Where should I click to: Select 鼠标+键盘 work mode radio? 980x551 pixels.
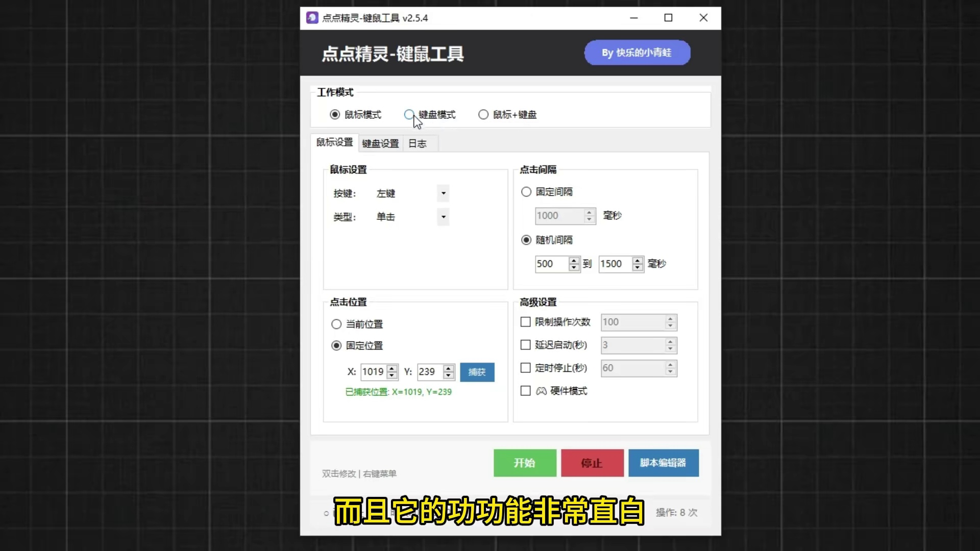point(483,115)
